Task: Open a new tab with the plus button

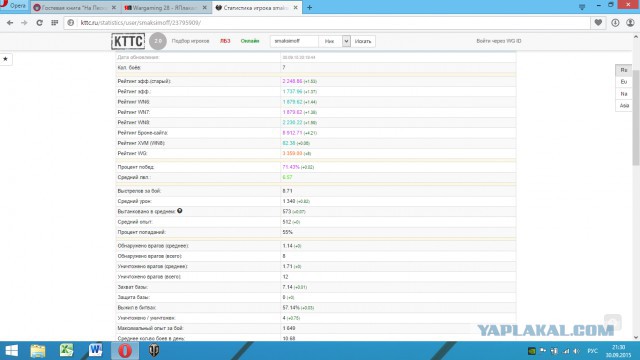Action: coord(309,7)
